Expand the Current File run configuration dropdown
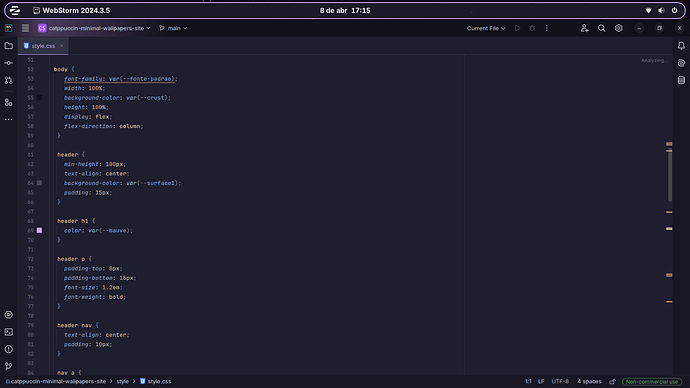The height and width of the screenshot is (388, 690). [486, 28]
